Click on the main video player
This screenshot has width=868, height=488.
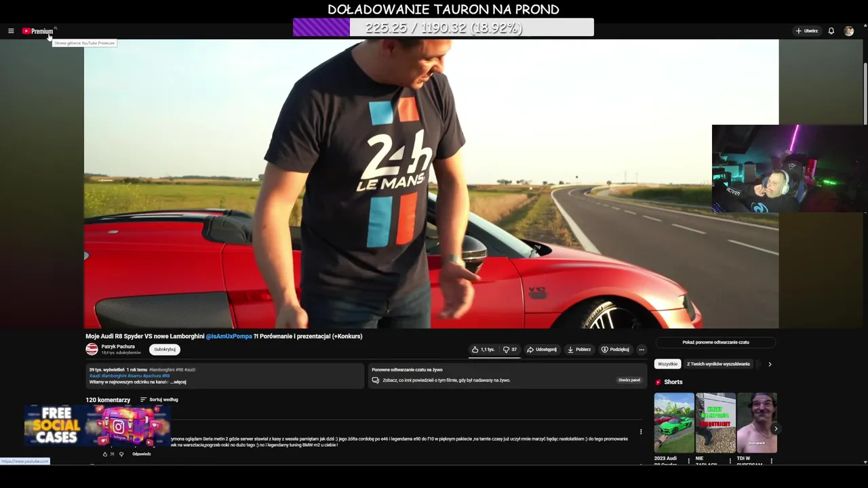click(431, 184)
